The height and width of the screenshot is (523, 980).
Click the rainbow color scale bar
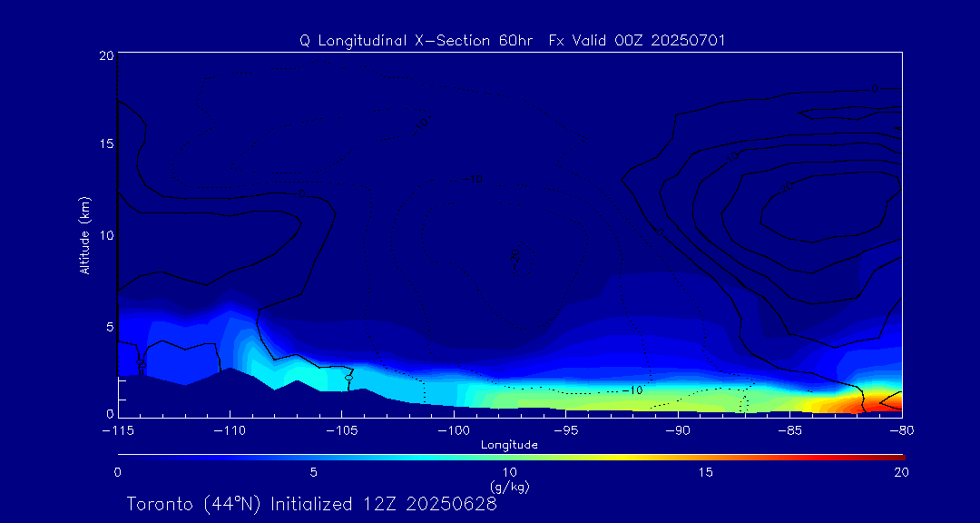511,458
